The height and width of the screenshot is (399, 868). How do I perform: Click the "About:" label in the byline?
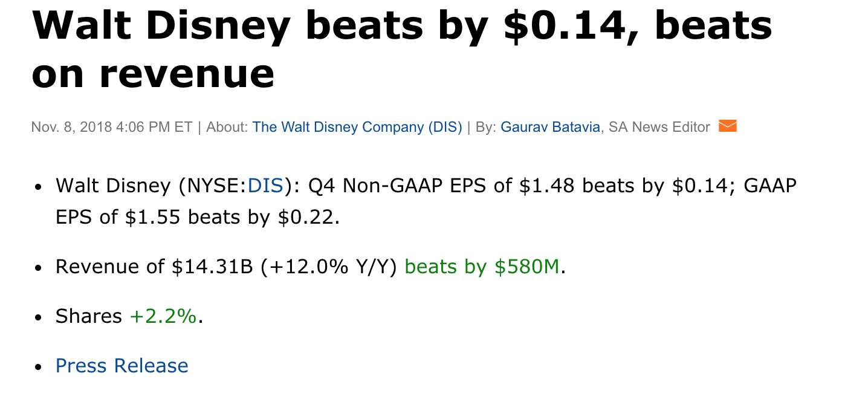pos(227,127)
